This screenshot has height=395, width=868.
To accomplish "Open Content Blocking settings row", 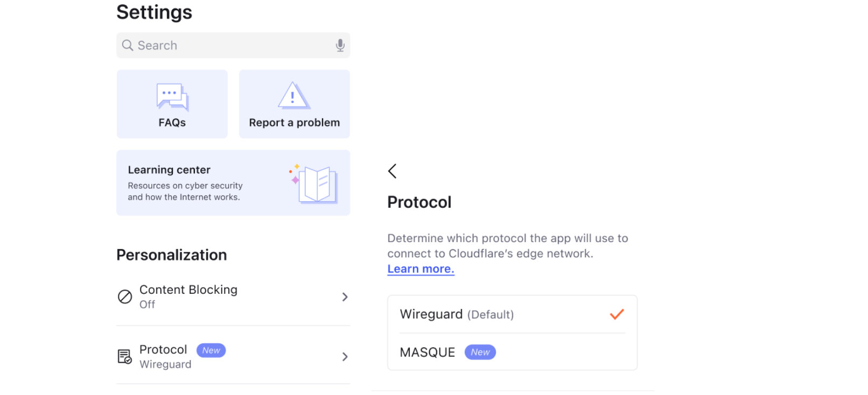I will 233,297.
